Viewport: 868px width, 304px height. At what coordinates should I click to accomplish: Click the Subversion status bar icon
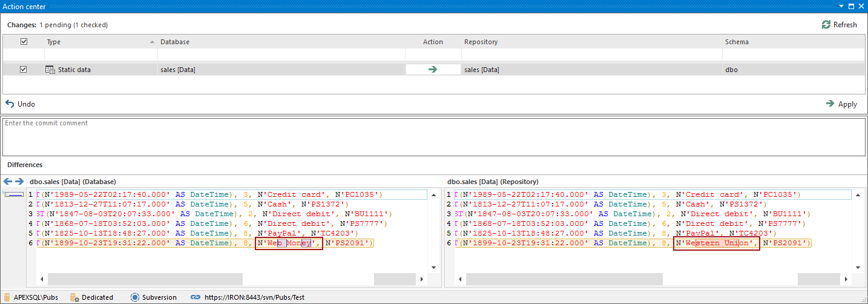point(135,297)
